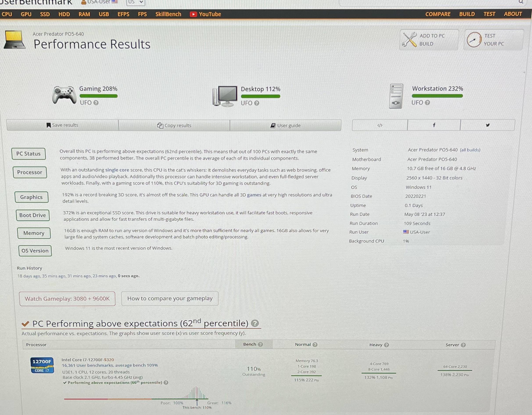The height and width of the screenshot is (415, 532).
Task: Share results via Twitter icon
Action: click(488, 125)
